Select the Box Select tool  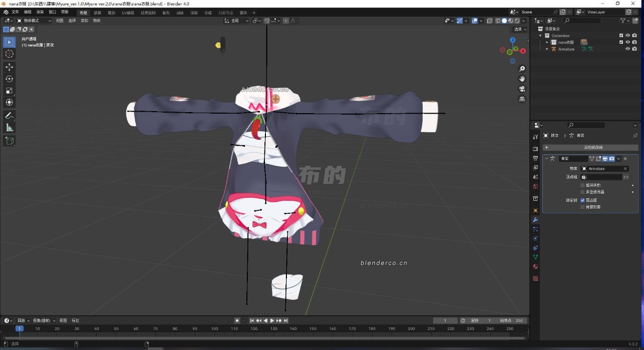tap(9, 42)
